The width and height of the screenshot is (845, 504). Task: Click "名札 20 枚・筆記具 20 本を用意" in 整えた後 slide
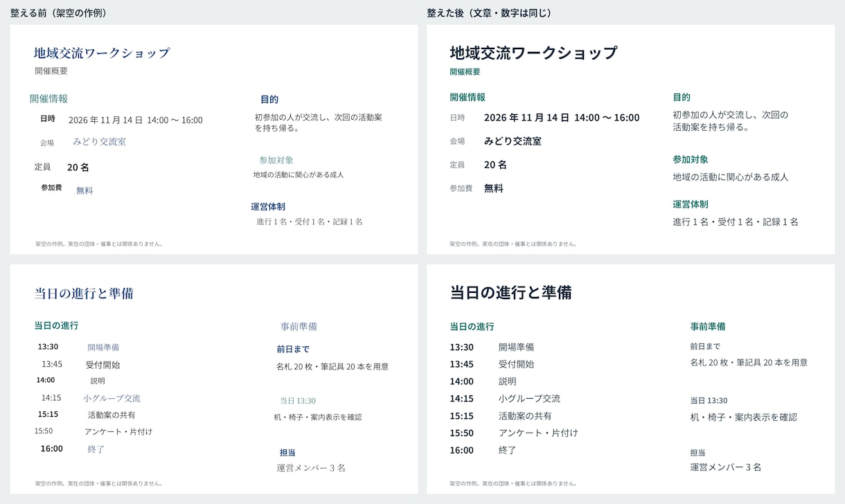tap(749, 363)
